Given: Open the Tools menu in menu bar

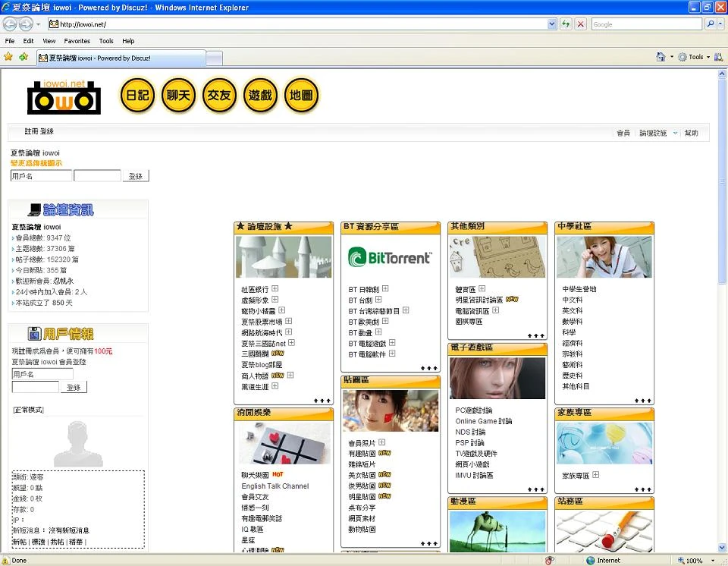Looking at the screenshot, I should [x=106, y=41].
